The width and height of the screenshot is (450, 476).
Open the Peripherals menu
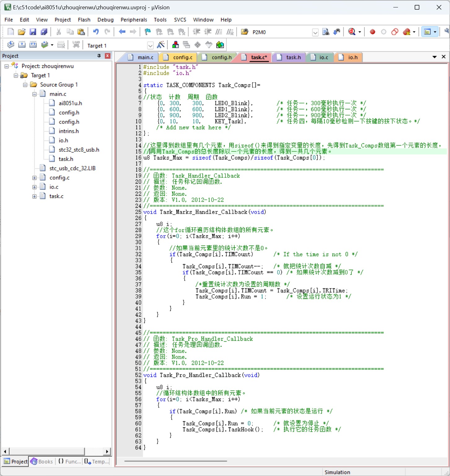134,20
